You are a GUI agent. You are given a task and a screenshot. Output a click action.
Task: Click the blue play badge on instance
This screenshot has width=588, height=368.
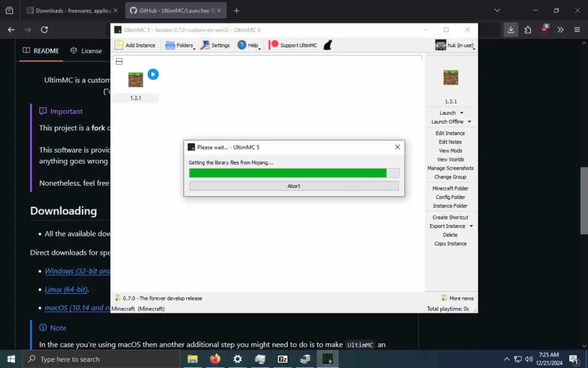click(153, 74)
